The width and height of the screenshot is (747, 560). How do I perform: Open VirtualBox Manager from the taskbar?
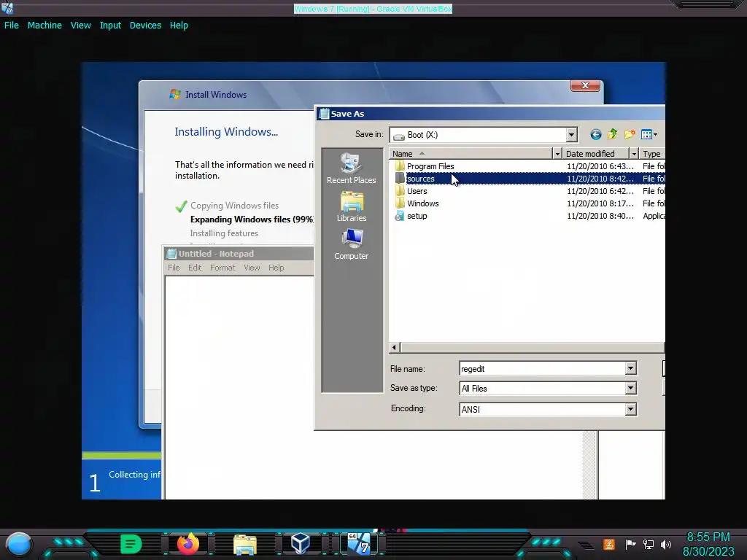pos(301,544)
